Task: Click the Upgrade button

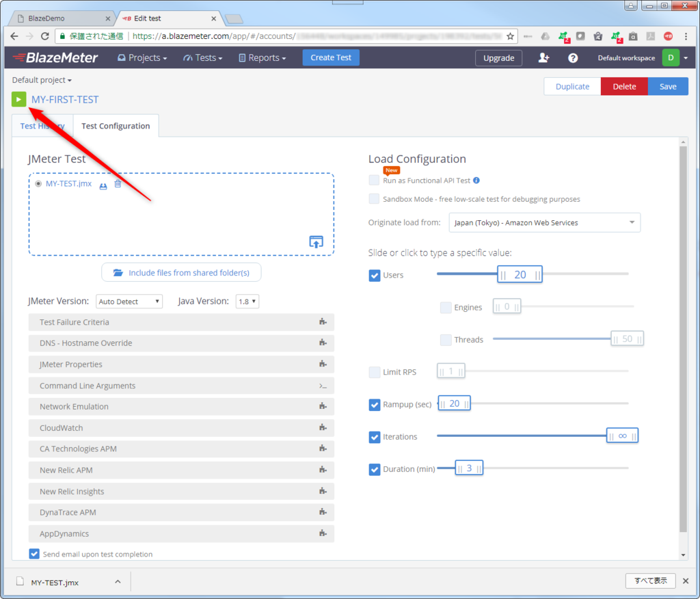Action: [x=498, y=58]
